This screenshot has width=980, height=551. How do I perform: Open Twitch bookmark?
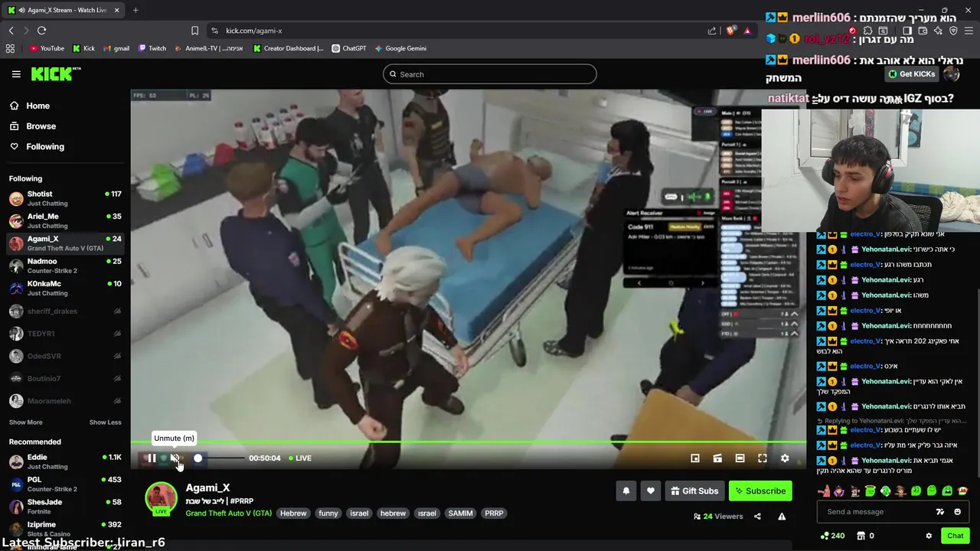pyautogui.click(x=152, y=48)
